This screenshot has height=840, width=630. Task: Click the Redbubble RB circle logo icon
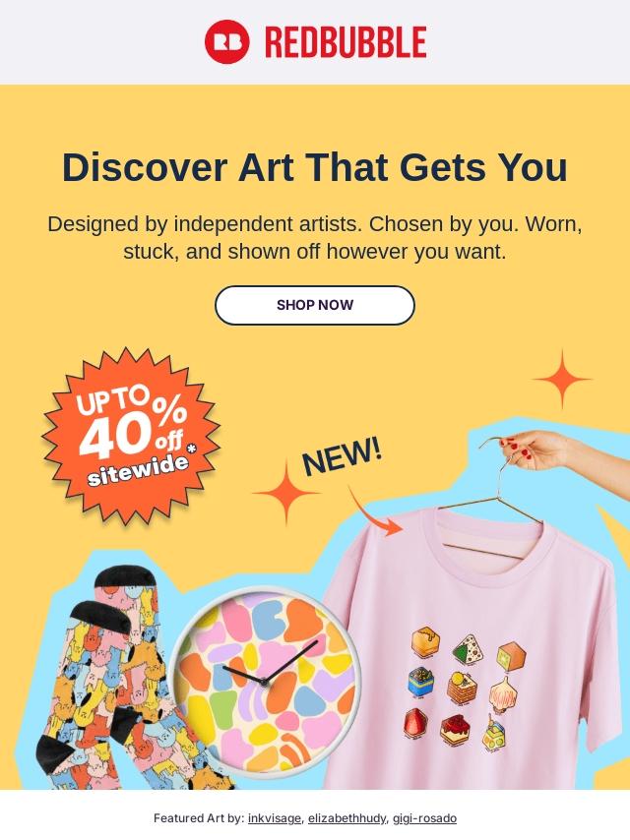point(226,41)
